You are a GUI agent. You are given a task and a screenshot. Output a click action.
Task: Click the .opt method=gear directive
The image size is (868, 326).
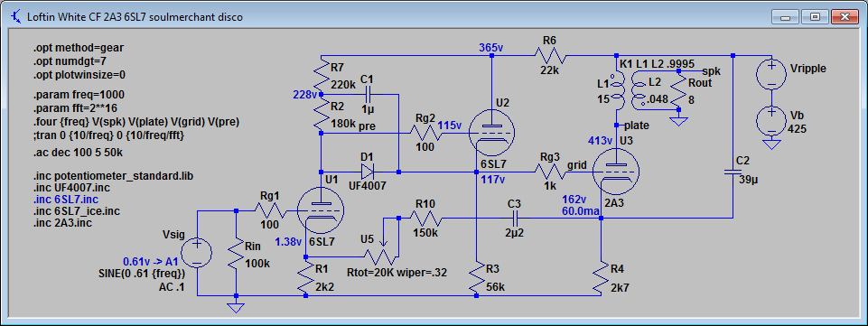click(x=78, y=48)
